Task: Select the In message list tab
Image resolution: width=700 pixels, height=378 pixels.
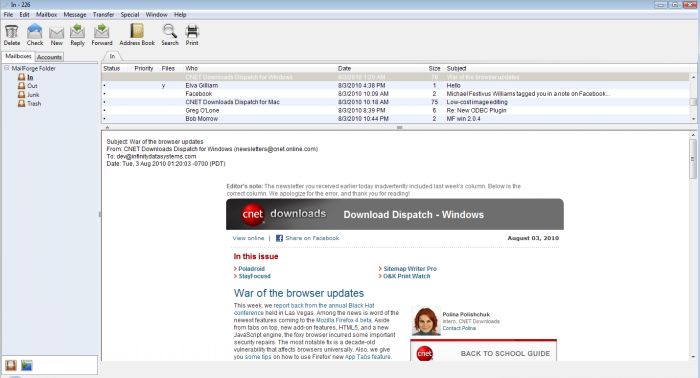Action: tap(112, 56)
